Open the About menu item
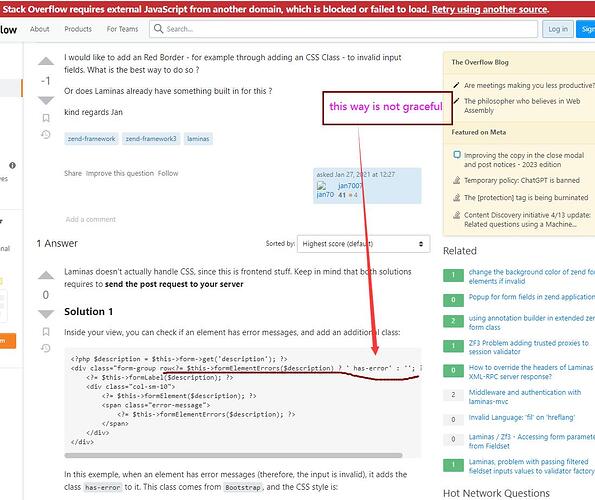The height and width of the screenshot is (500, 595). tap(39, 29)
